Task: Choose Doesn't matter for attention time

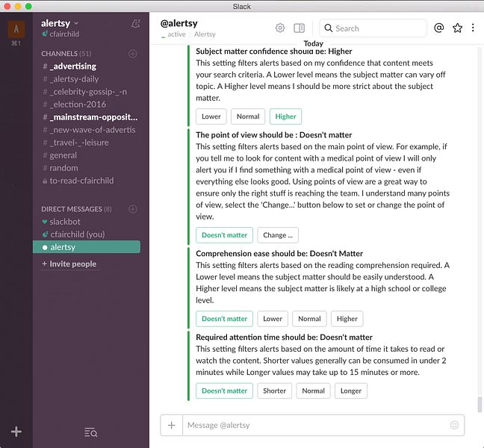Action: pyautogui.click(x=224, y=391)
